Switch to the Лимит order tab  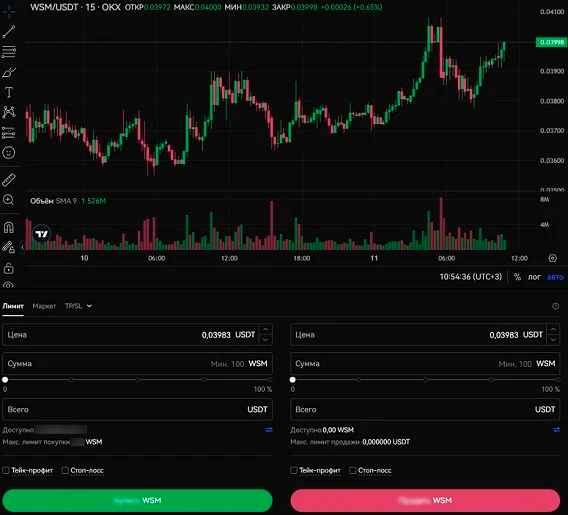13,306
